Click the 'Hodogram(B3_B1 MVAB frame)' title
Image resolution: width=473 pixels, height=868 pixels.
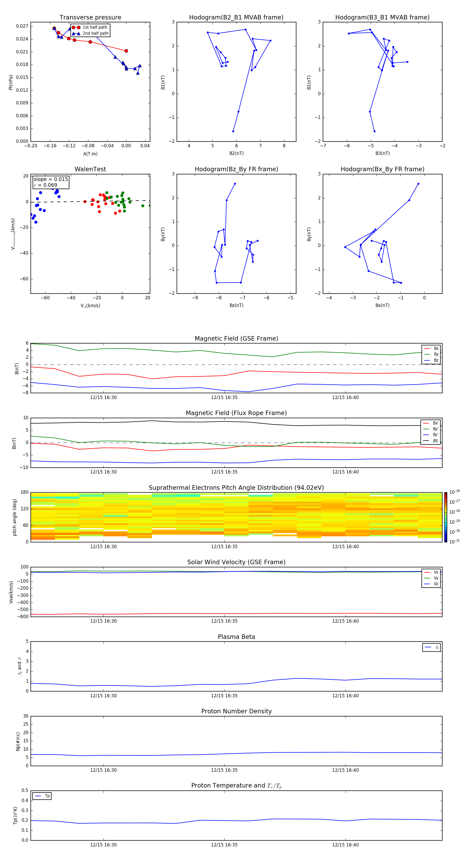382,18
